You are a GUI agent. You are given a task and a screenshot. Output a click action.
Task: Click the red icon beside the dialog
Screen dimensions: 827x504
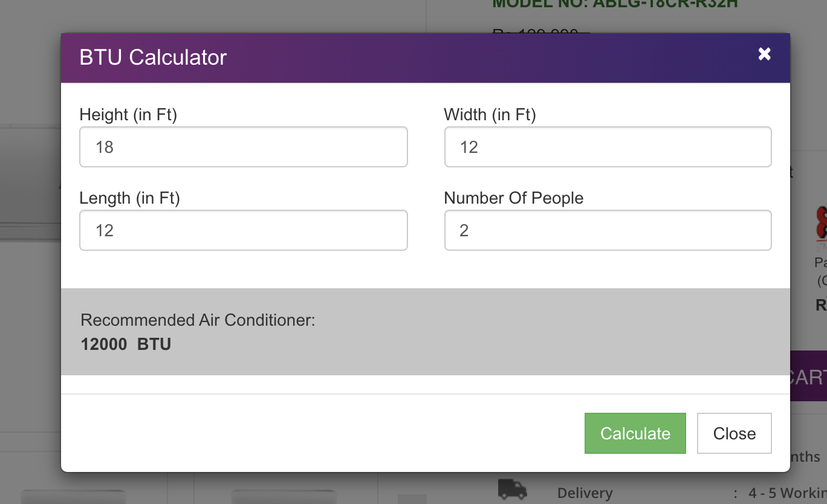point(821,224)
